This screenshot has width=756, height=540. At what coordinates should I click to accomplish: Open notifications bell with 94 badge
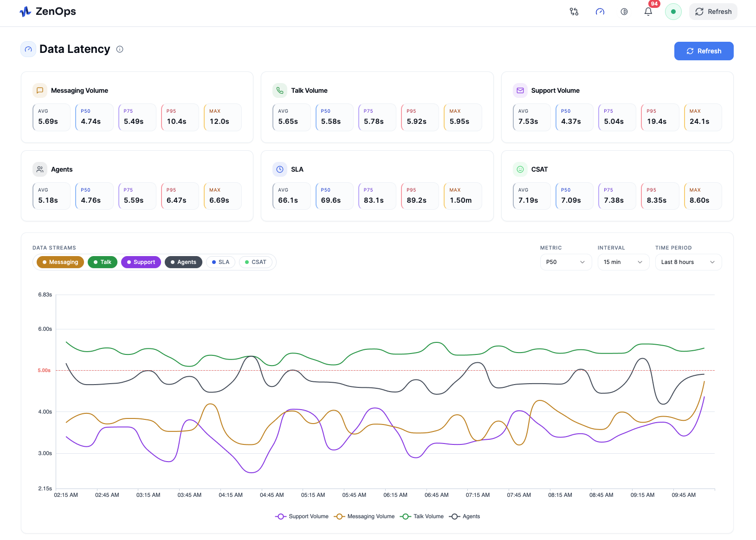pyautogui.click(x=648, y=12)
